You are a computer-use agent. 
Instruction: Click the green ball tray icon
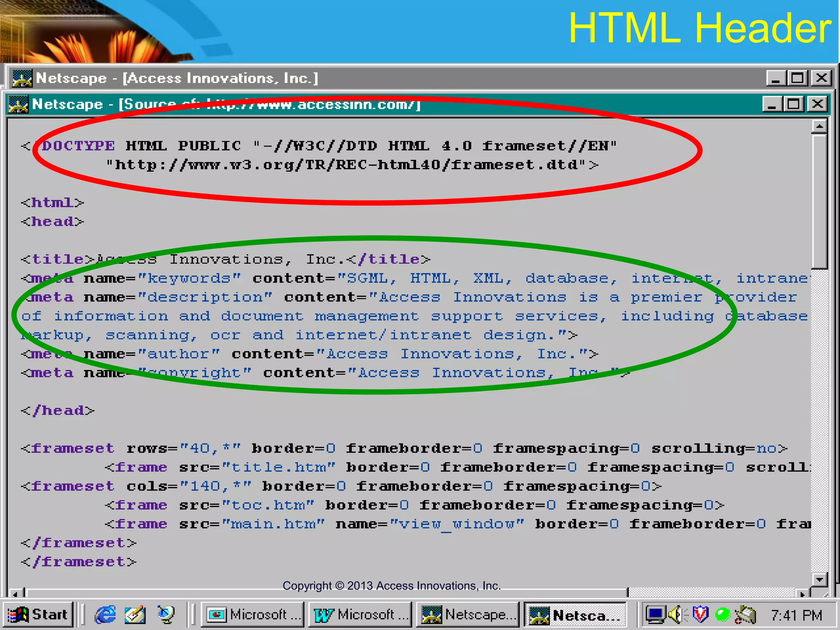coord(722,614)
